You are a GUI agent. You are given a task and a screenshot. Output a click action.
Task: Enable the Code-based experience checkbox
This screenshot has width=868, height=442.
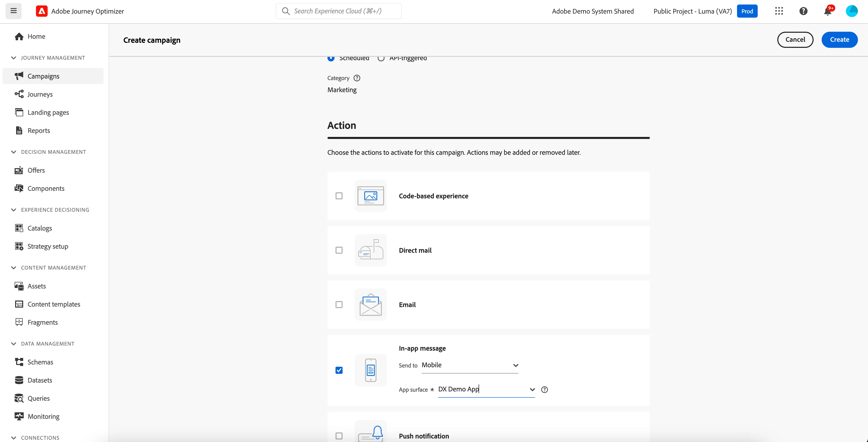339,196
